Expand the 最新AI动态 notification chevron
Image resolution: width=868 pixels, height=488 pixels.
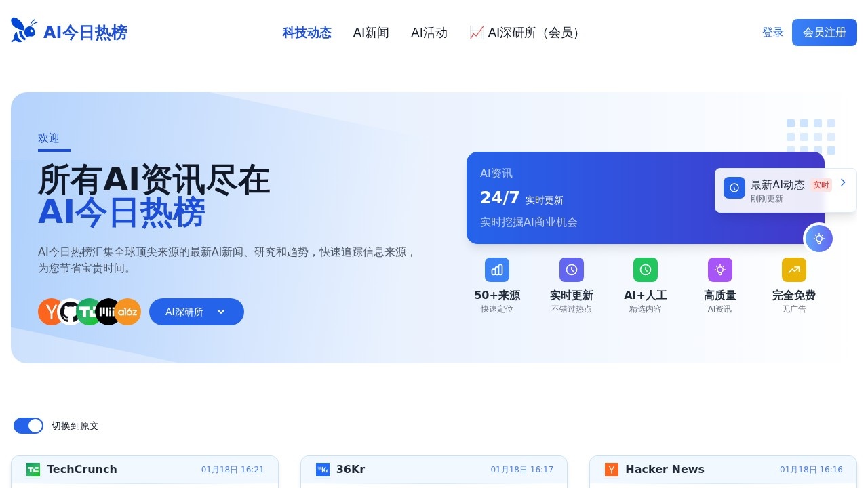click(843, 182)
